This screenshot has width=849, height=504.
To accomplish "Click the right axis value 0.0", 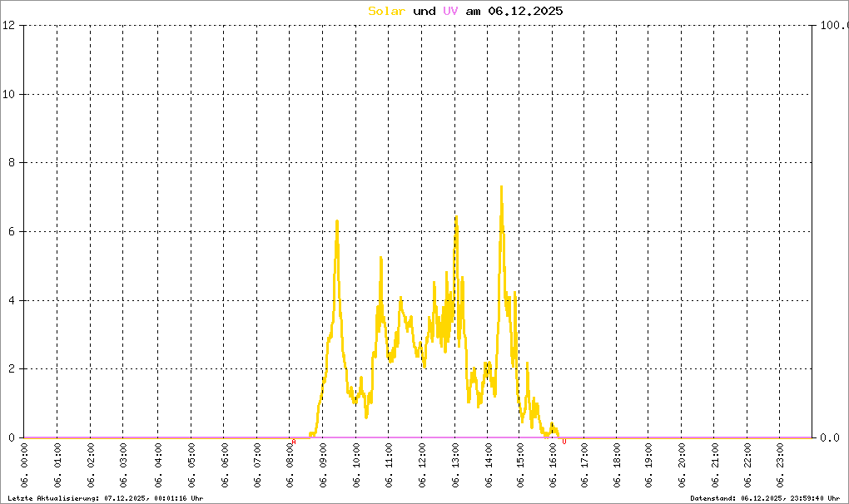I will (x=830, y=437).
